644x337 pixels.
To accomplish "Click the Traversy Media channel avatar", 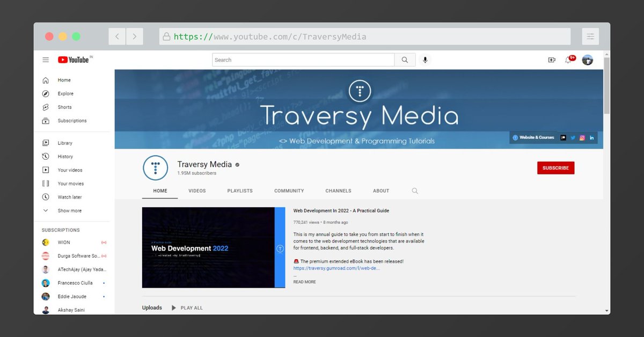I will [156, 168].
